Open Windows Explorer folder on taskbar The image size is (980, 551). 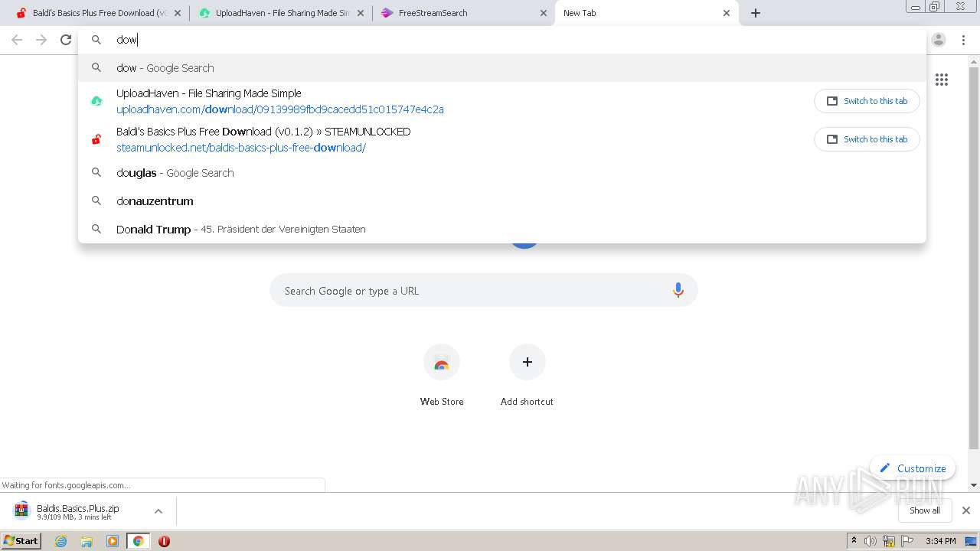point(87,541)
